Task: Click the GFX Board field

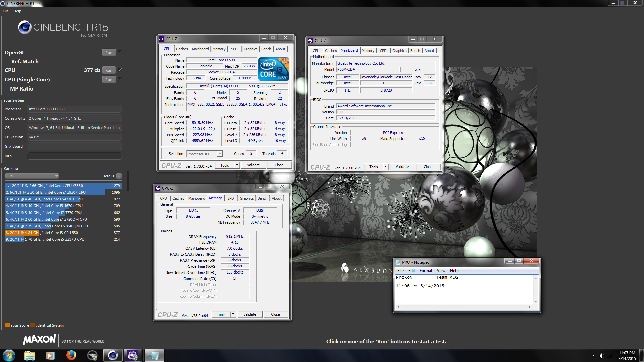Action: (74, 146)
